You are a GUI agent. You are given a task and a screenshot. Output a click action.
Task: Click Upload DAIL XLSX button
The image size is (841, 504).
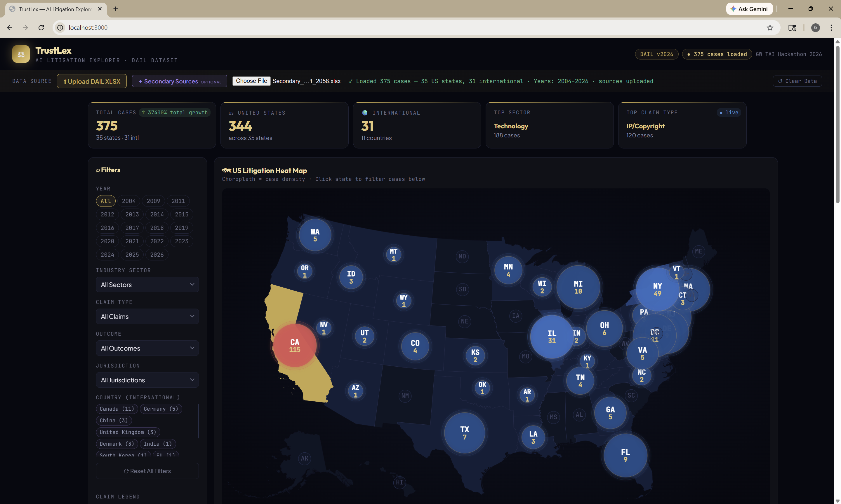[x=92, y=81]
